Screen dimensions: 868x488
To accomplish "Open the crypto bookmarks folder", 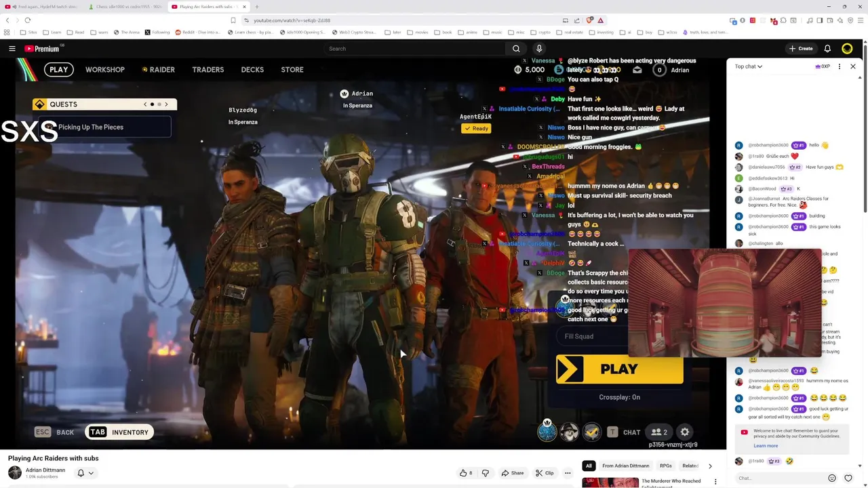I will (x=540, y=32).
